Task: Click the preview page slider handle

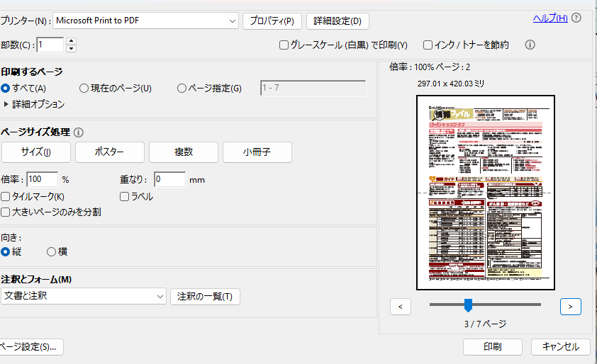Action: pyautogui.click(x=468, y=305)
